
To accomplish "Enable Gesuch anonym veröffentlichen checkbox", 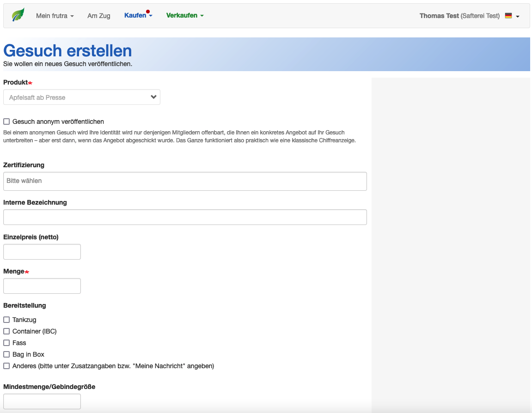I will click(x=6, y=122).
